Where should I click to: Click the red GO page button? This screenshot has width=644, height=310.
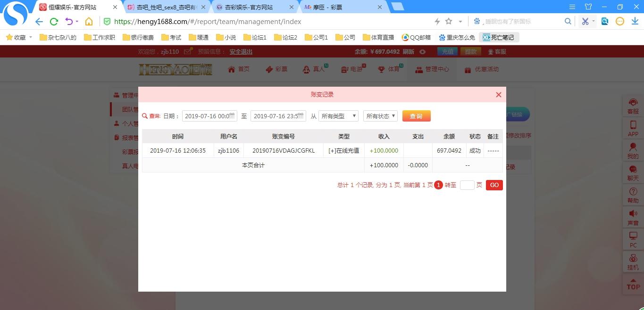494,185
